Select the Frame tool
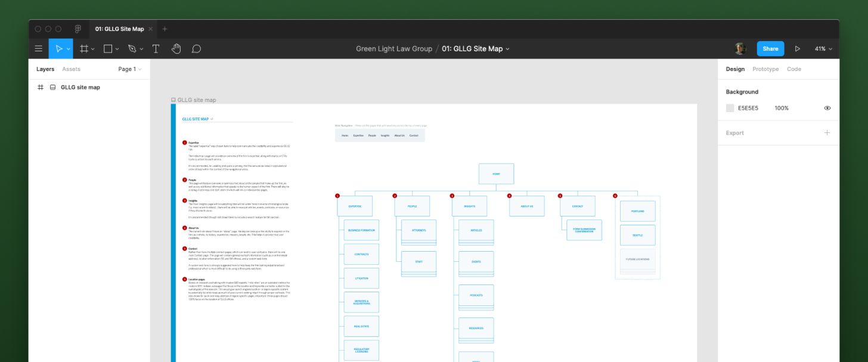This screenshot has height=362, width=868. [84, 49]
